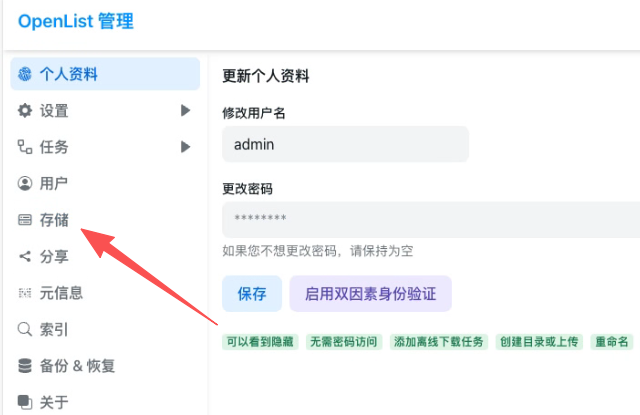Go to the 用户 page
640x415 pixels.
(x=105, y=183)
